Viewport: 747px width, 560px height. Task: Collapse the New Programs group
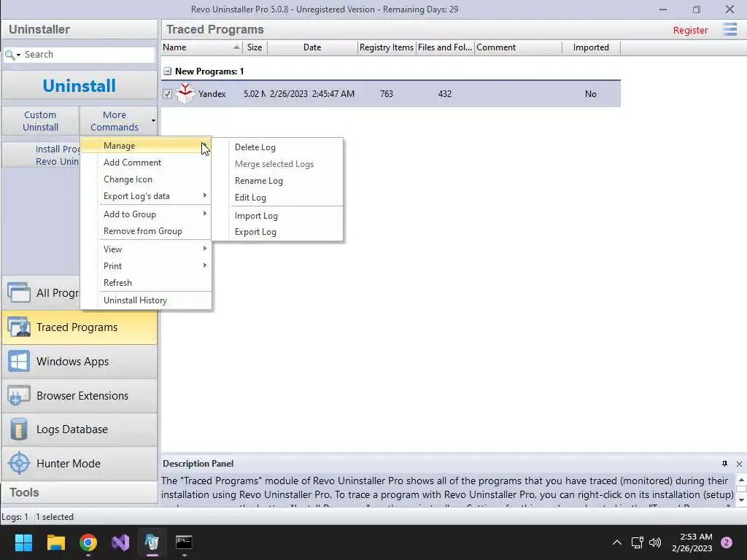click(x=167, y=71)
